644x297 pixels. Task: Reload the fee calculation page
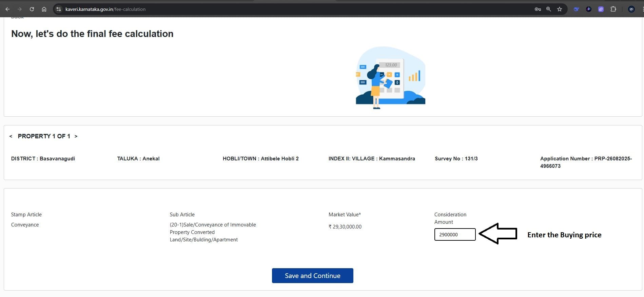click(32, 9)
